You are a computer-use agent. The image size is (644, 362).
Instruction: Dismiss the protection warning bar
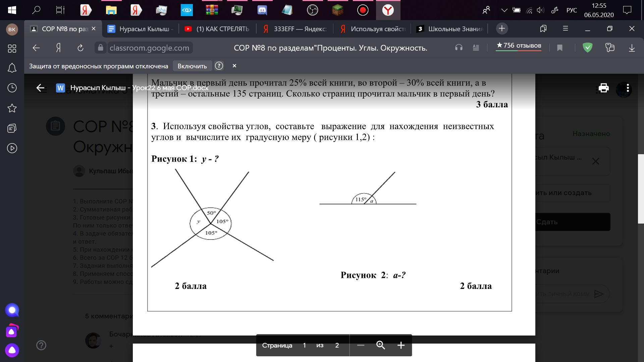[x=234, y=66]
